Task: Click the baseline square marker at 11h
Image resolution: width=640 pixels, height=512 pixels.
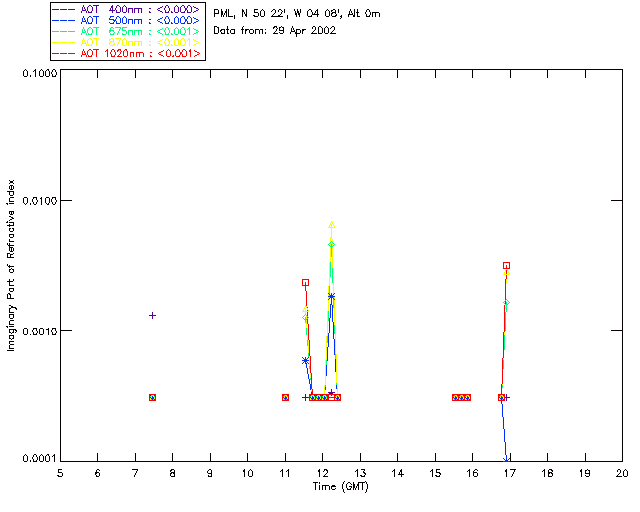Action: [x=286, y=397]
